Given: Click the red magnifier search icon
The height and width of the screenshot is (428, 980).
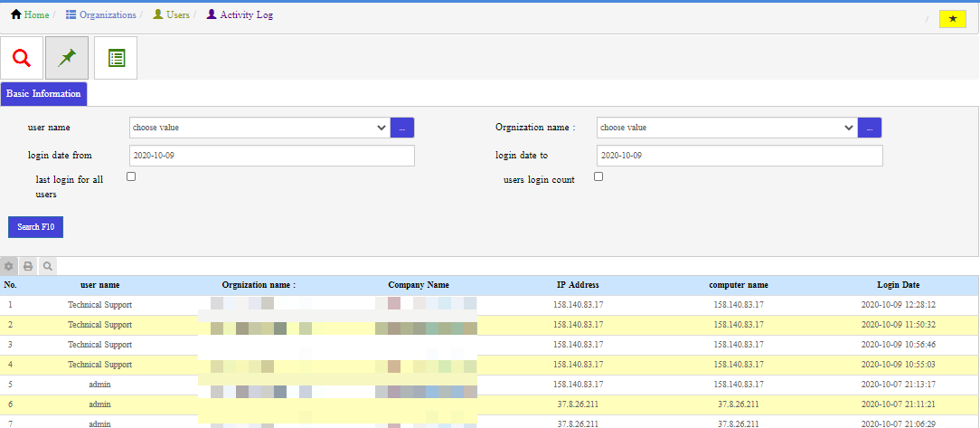Looking at the screenshot, I should [x=22, y=58].
